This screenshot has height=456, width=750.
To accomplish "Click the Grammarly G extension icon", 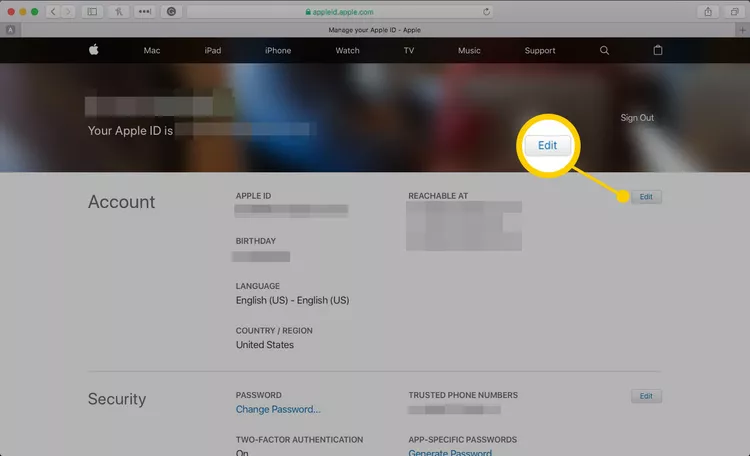I will click(171, 11).
